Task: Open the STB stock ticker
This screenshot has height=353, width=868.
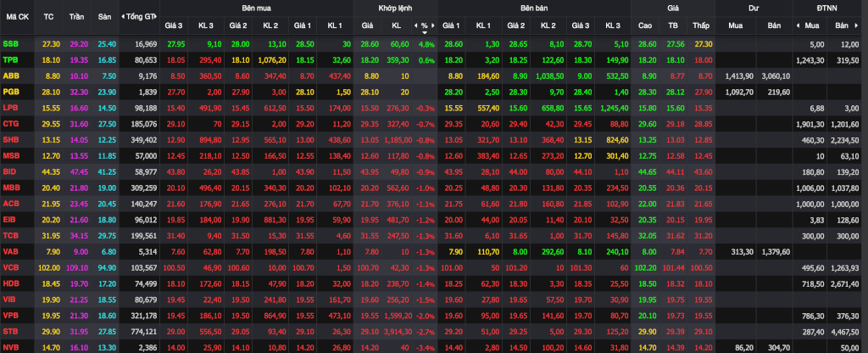Action: [10, 333]
